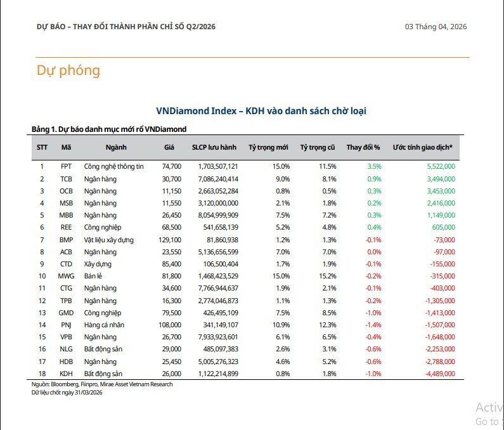Click the green 5,522,000 trade estimate
The width and height of the screenshot is (504, 430).
[x=438, y=166]
